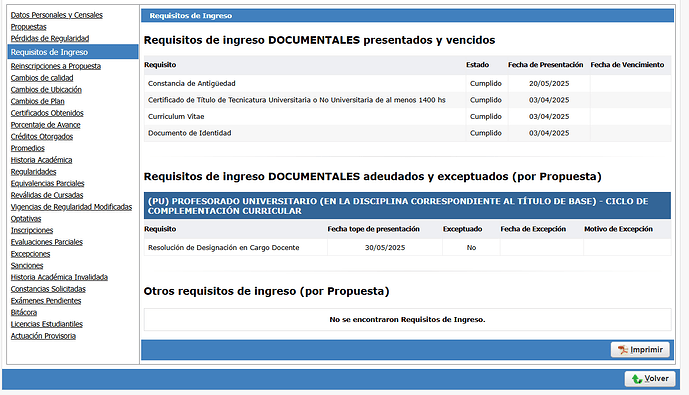Click fecha tope 30/05/2025
Screen dimensions: 689x395
[x=385, y=248]
